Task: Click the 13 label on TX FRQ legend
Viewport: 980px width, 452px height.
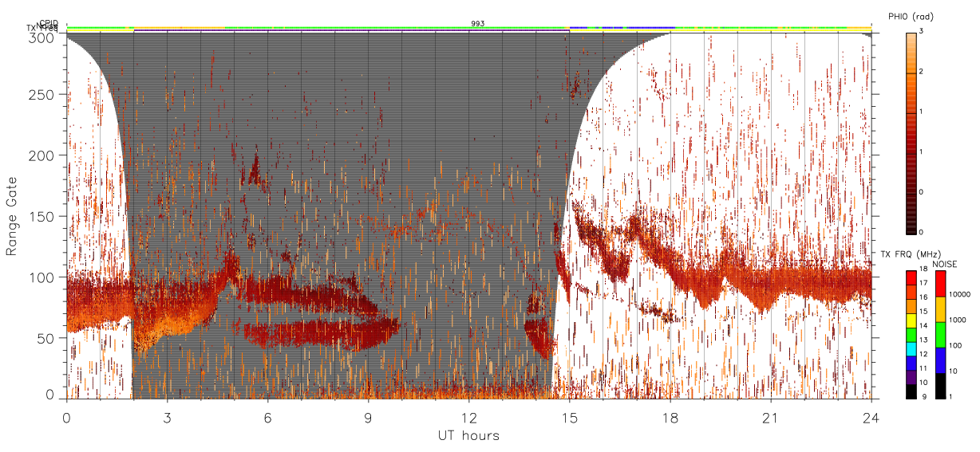Action: click(x=925, y=340)
